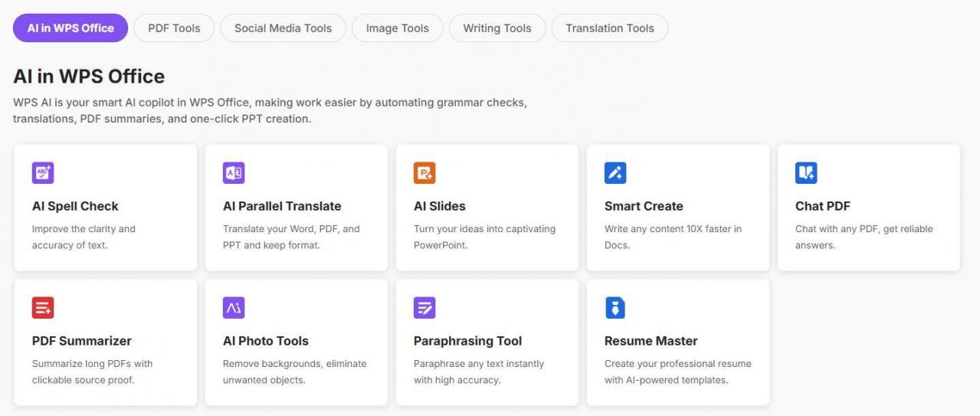Click the Chat PDF icon
Viewport: 980px width, 416px height.
tap(806, 173)
